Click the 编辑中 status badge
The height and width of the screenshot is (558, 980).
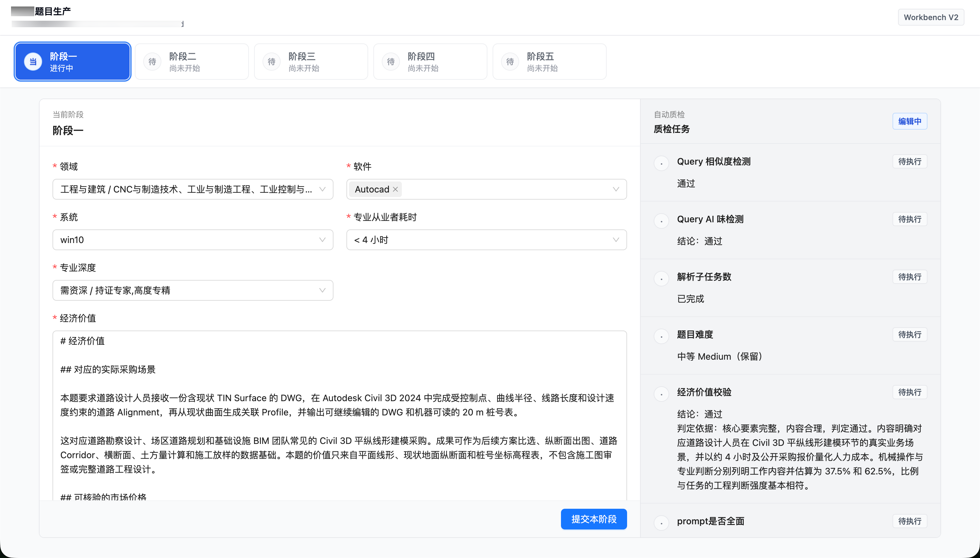(x=909, y=122)
